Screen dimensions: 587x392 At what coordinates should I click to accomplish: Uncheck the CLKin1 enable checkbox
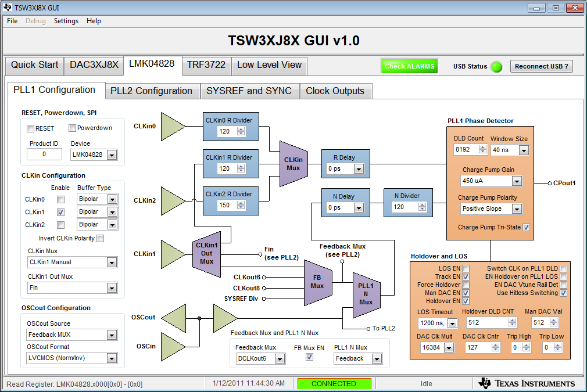(x=60, y=212)
